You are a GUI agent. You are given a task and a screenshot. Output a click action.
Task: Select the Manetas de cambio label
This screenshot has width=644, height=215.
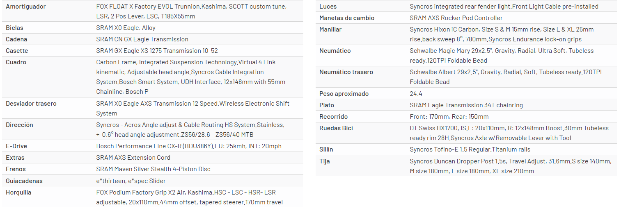347,18
